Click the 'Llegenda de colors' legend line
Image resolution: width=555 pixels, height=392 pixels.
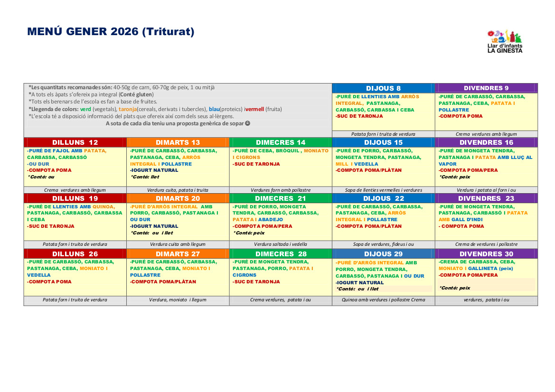click(x=155, y=109)
